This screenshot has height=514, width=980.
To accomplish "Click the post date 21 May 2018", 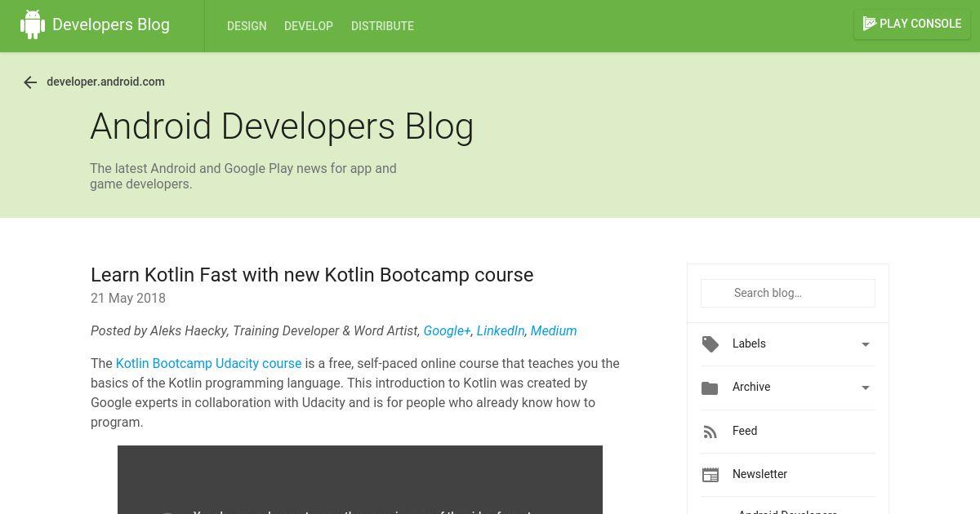I will tap(128, 298).
